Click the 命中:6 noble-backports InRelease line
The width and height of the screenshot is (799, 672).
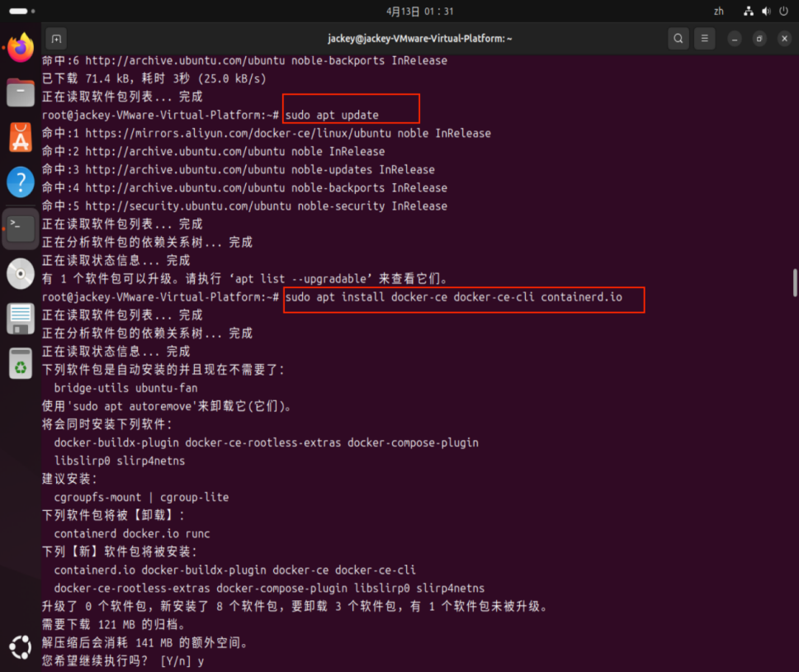point(244,60)
